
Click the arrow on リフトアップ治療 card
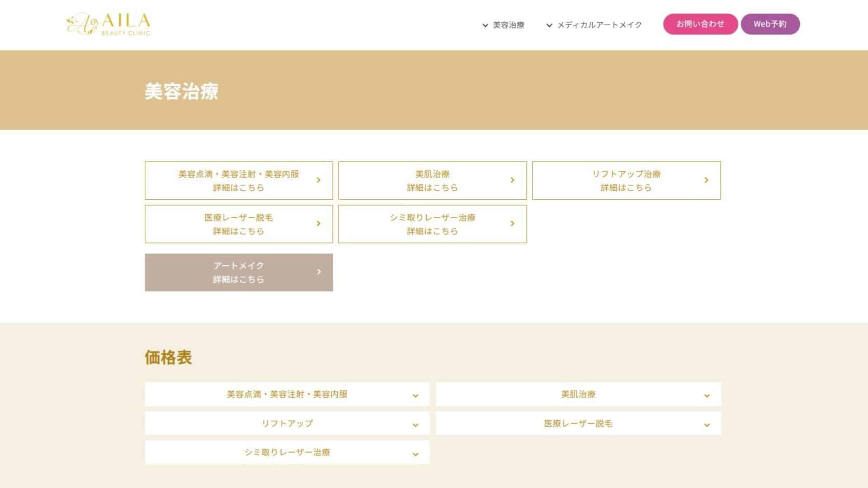706,180
